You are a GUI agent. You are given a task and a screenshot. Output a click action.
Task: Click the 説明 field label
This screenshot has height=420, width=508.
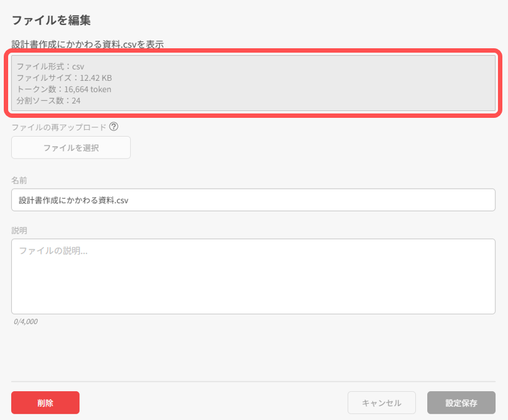click(x=19, y=230)
